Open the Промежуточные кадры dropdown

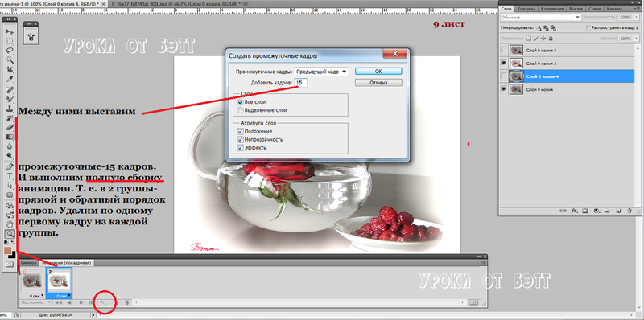click(x=320, y=72)
